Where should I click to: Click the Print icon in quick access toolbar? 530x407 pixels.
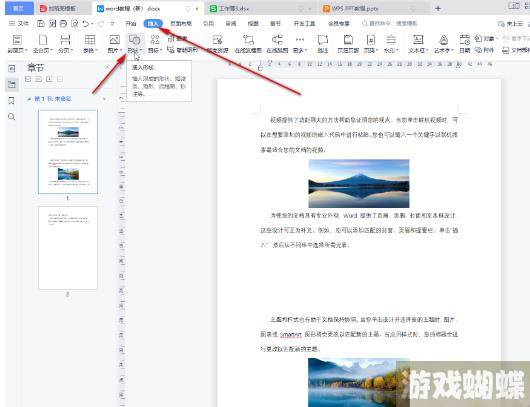tap(63, 24)
